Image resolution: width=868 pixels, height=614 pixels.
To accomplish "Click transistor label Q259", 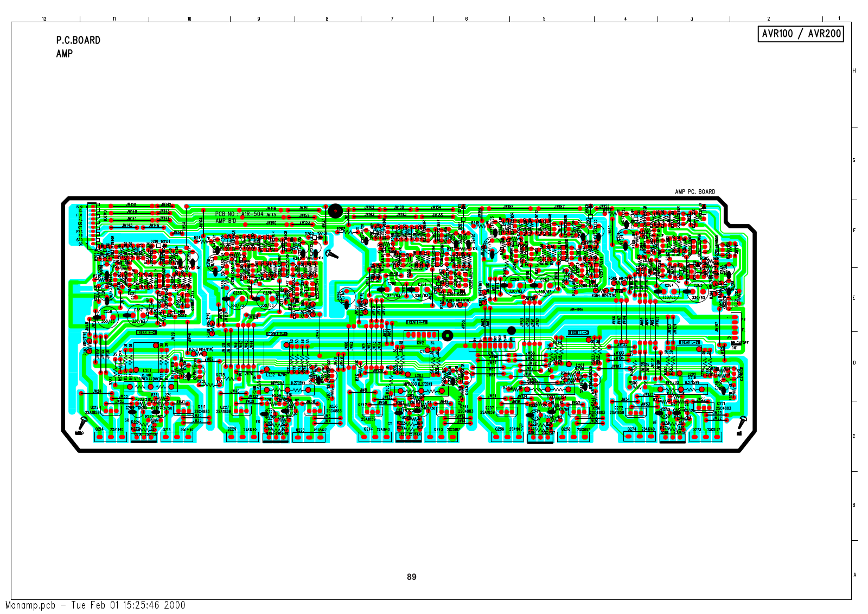I will pos(499,429).
